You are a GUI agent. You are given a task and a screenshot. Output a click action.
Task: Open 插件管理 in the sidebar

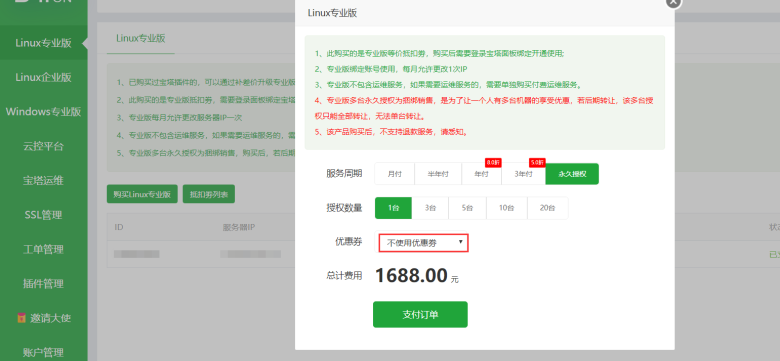(x=43, y=283)
